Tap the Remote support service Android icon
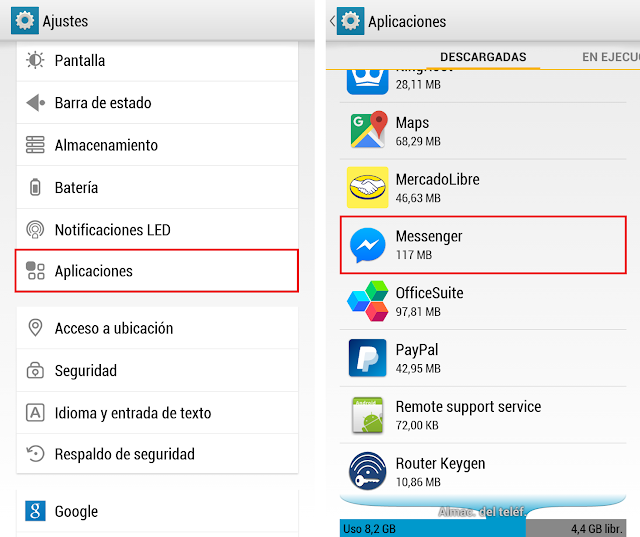 367,415
